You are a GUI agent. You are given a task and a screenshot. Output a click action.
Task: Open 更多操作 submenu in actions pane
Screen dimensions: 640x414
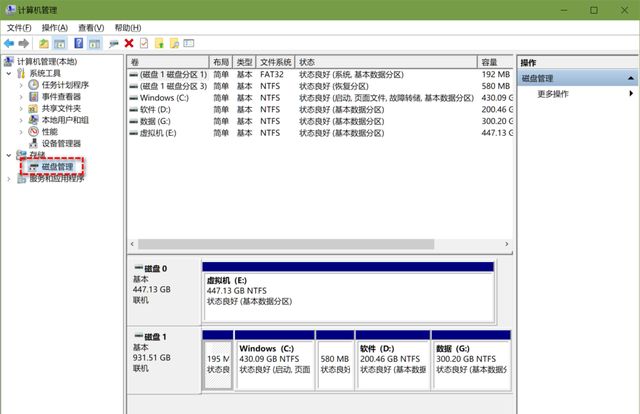tap(552, 94)
